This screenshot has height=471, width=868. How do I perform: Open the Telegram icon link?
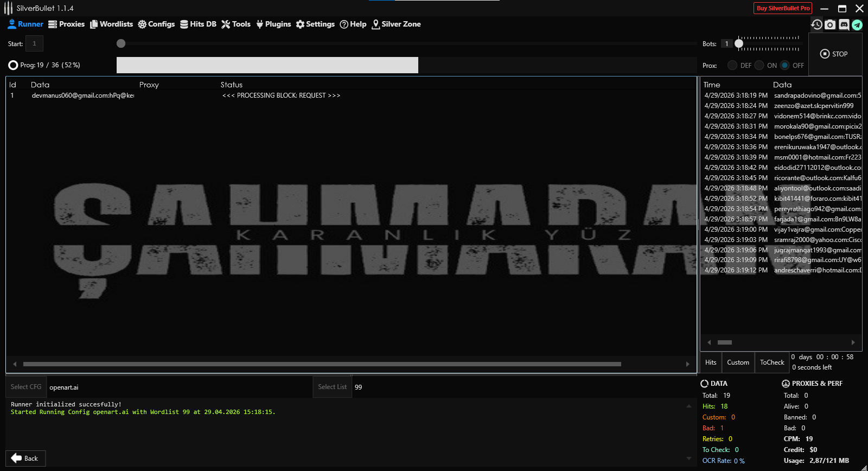click(x=857, y=24)
